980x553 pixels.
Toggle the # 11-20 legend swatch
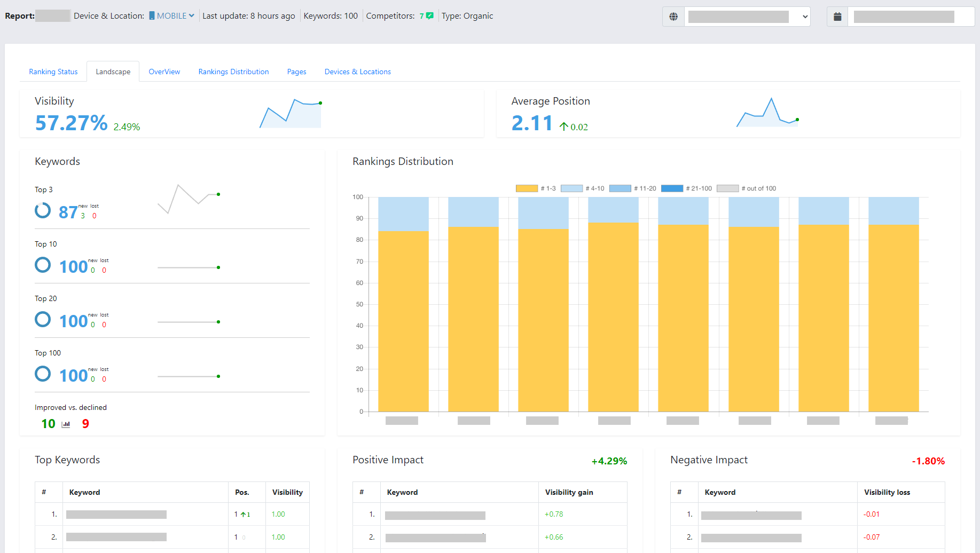620,188
